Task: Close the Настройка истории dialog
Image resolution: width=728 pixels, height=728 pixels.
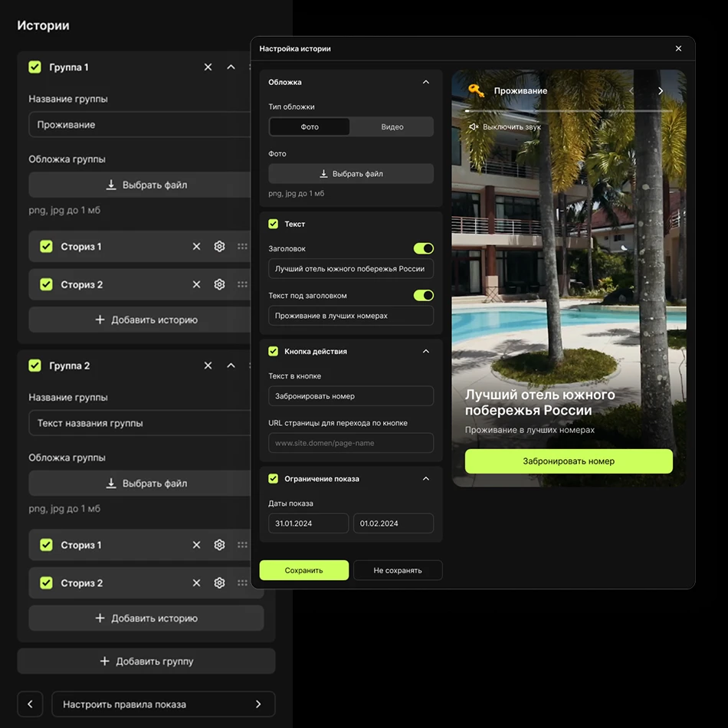Action: tap(678, 49)
